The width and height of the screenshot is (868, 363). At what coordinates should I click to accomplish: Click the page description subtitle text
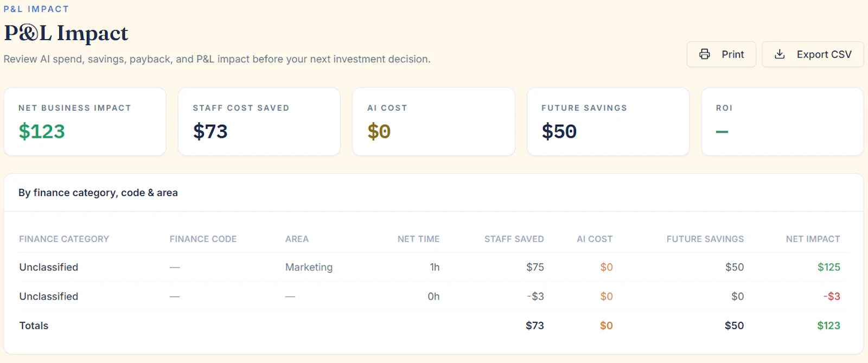[217, 59]
